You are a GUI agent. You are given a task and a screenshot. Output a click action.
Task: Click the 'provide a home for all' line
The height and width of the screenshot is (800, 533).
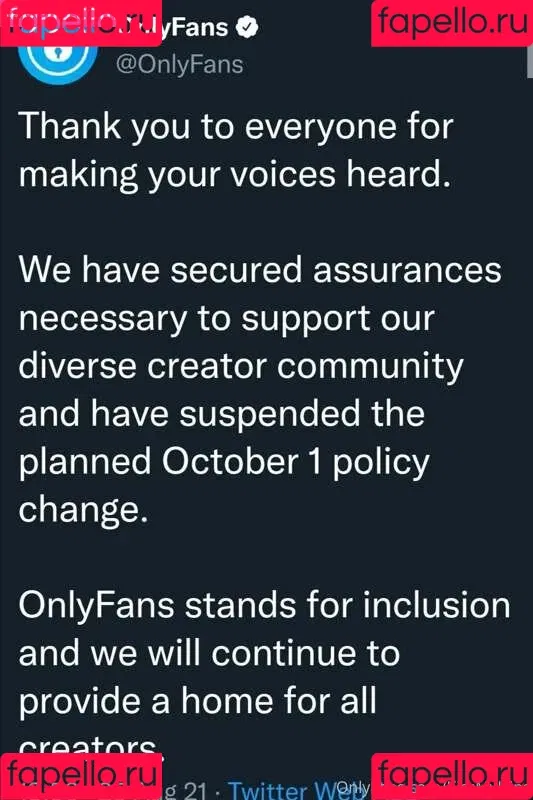[x=197, y=701]
